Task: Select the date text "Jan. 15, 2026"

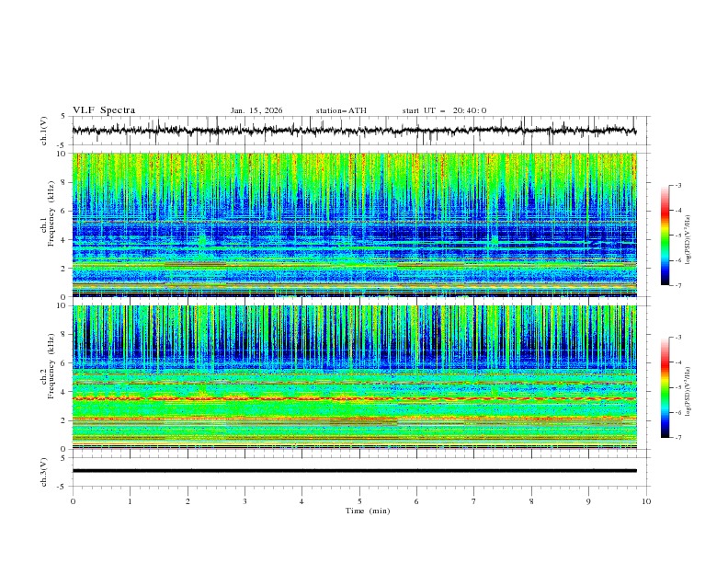Action: pyautogui.click(x=256, y=110)
